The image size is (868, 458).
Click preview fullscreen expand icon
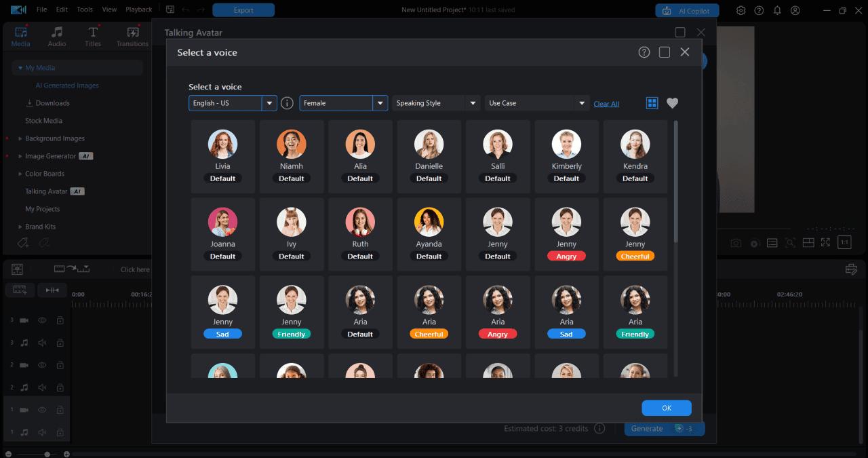[x=825, y=242]
